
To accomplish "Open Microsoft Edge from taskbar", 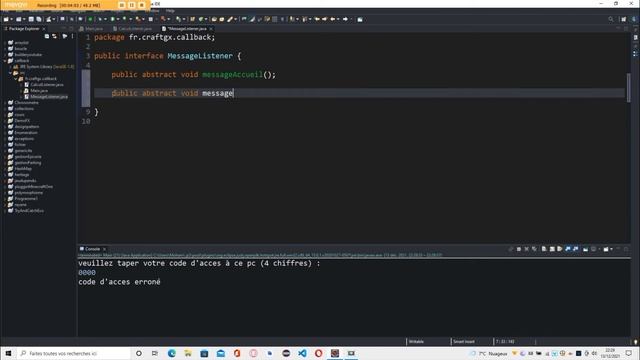I will (x=171, y=353).
